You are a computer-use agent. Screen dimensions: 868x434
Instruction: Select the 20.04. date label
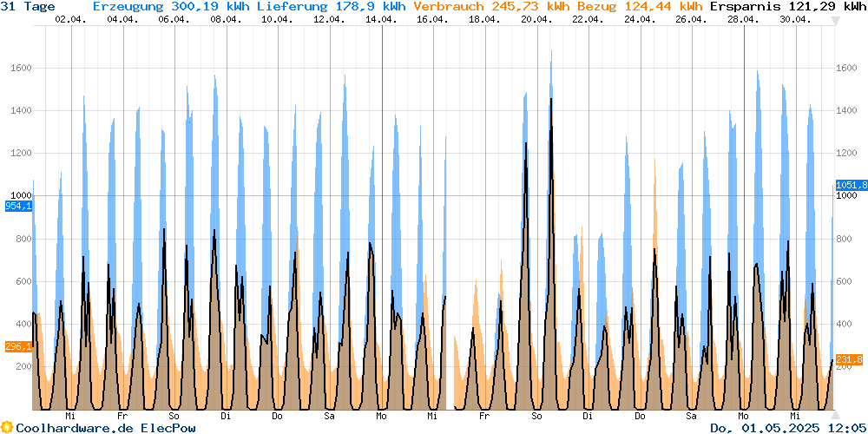click(536, 19)
